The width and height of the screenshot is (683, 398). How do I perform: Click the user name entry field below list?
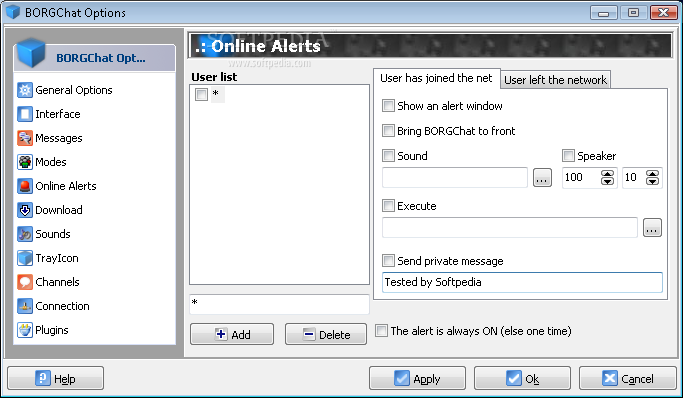pos(279,304)
